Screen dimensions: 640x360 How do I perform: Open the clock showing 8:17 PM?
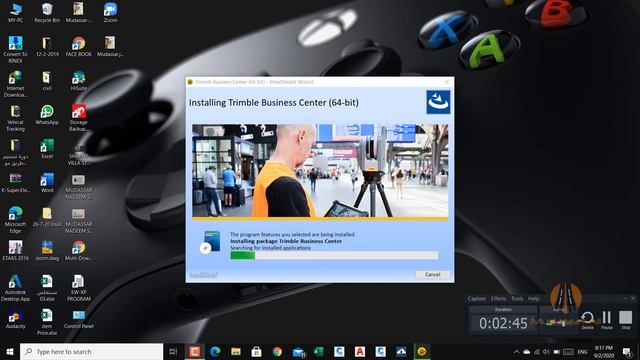[x=604, y=351]
